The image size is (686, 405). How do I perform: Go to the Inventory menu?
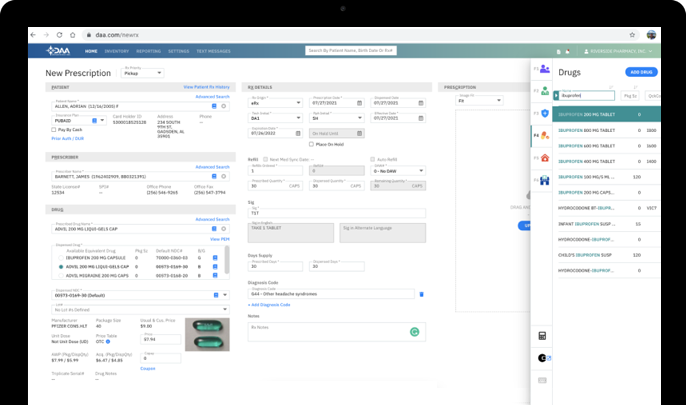click(x=117, y=50)
